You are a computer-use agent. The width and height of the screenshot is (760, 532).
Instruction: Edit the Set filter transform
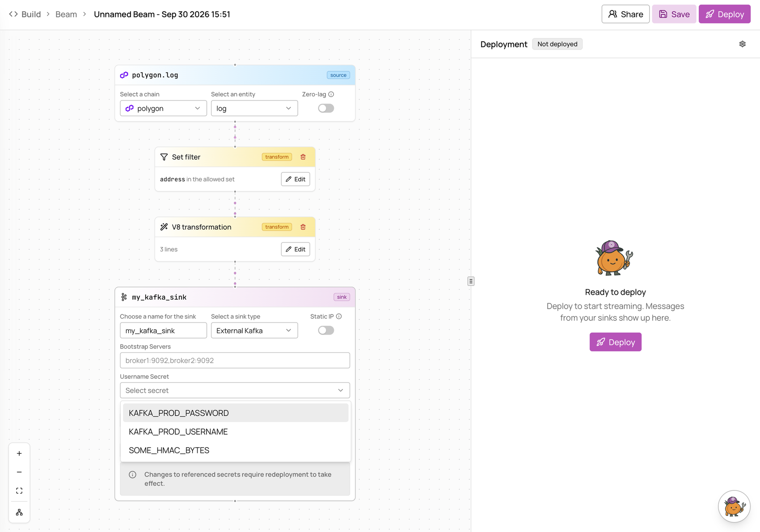click(296, 179)
